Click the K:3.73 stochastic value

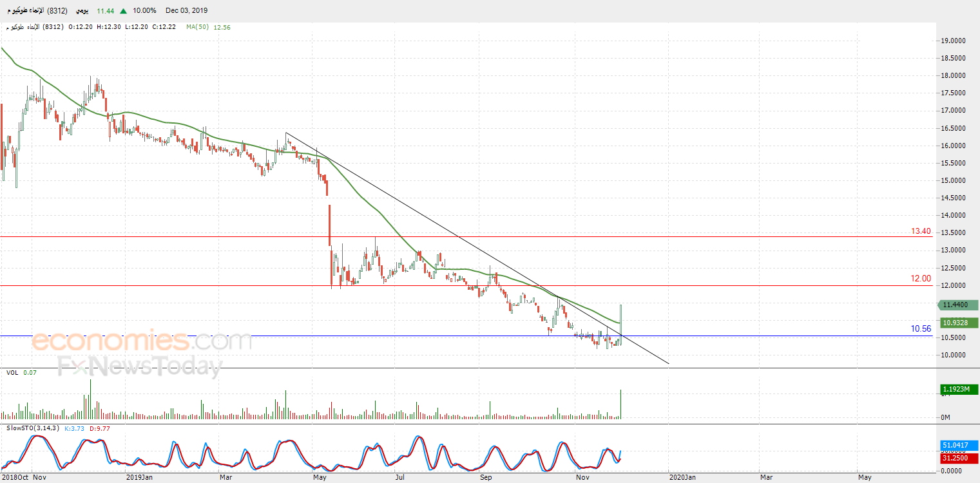click(74, 428)
